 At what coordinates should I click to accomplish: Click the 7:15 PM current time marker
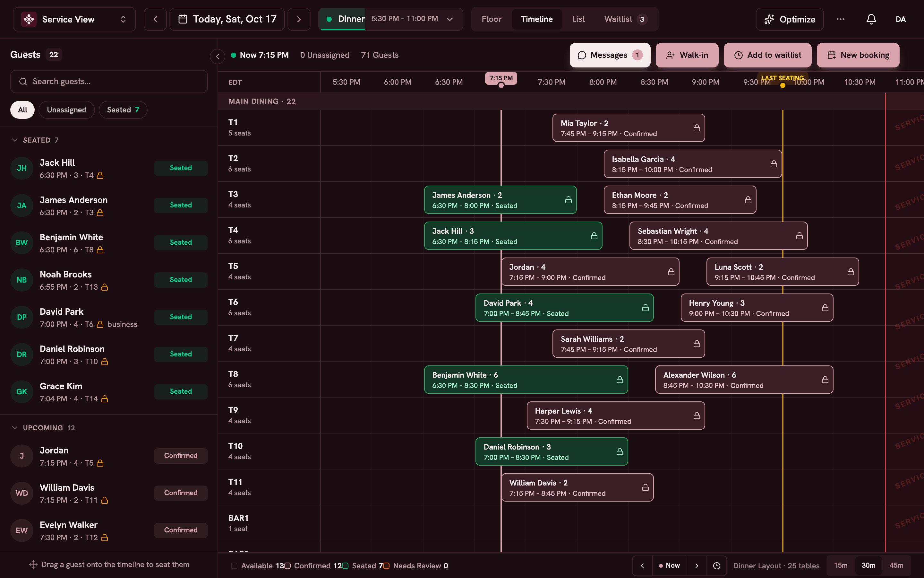point(501,78)
